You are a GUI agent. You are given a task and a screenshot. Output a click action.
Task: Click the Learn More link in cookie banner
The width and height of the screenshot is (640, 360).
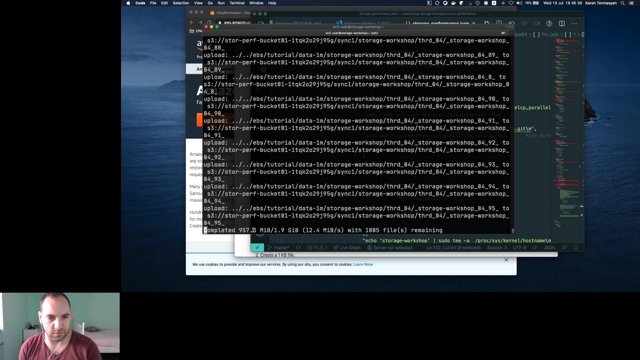[x=363, y=264]
